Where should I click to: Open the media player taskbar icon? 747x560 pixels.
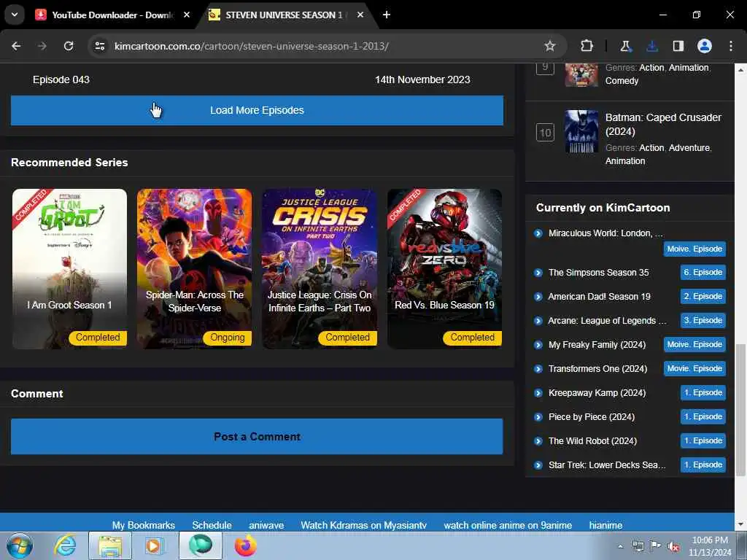[x=155, y=545]
